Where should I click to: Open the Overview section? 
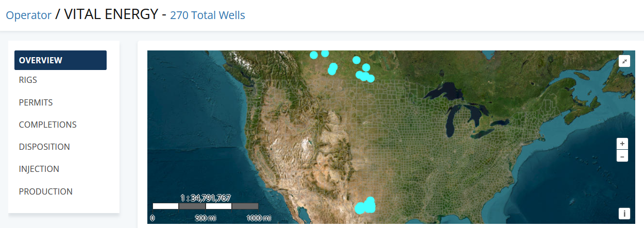tap(60, 60)
